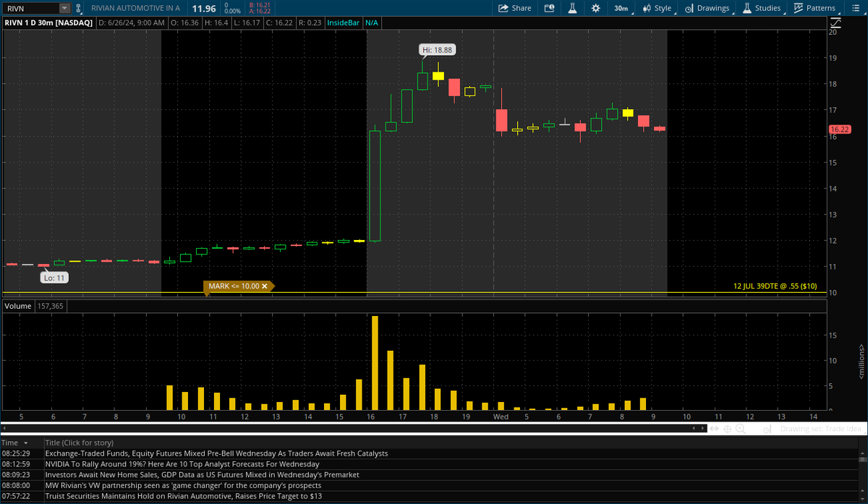Toggle the price axis scale icon

(835, 22)
